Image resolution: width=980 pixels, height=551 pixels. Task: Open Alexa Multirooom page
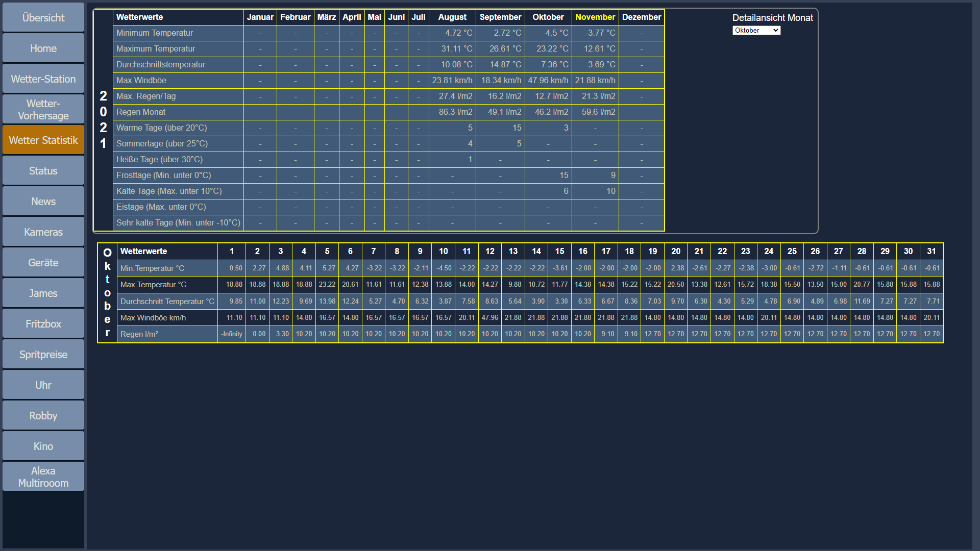click(x=43, y=477)
